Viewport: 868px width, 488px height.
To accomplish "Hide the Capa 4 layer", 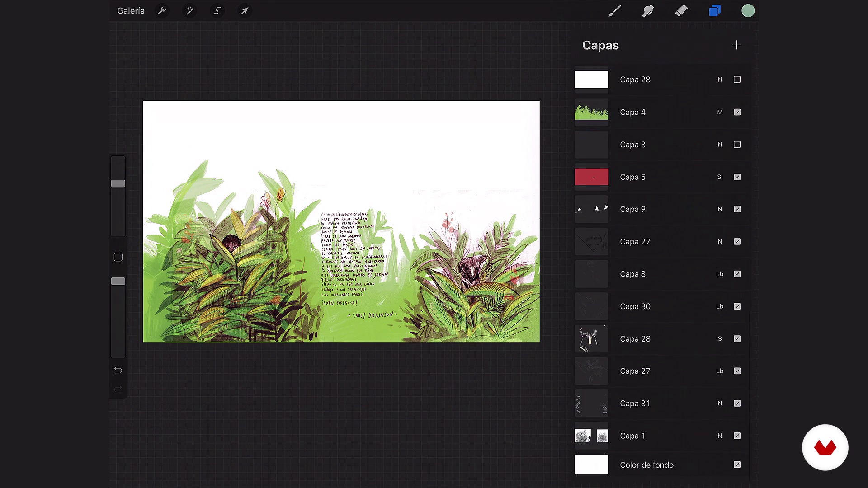I will pyautogui.click(x=737, y=112).
